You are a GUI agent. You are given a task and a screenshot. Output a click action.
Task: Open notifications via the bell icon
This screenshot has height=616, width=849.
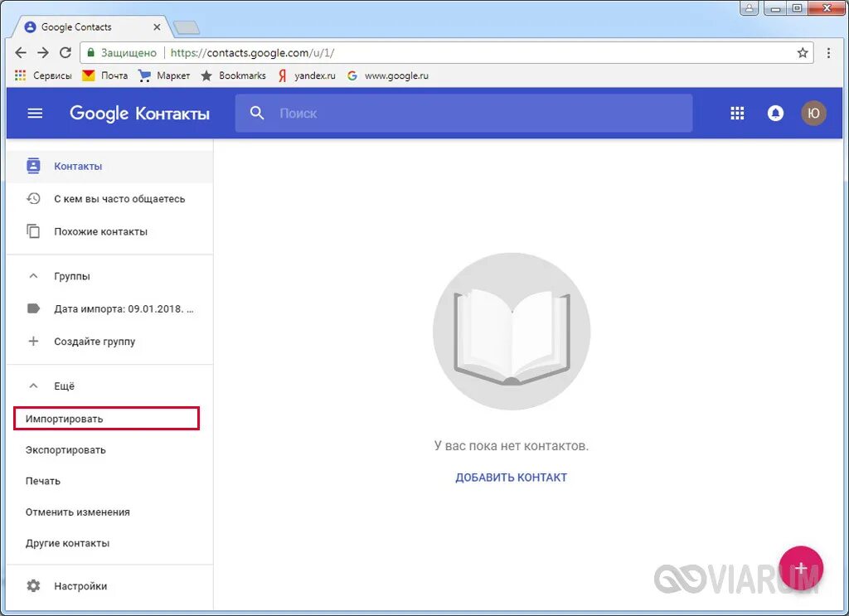point(775,113)
